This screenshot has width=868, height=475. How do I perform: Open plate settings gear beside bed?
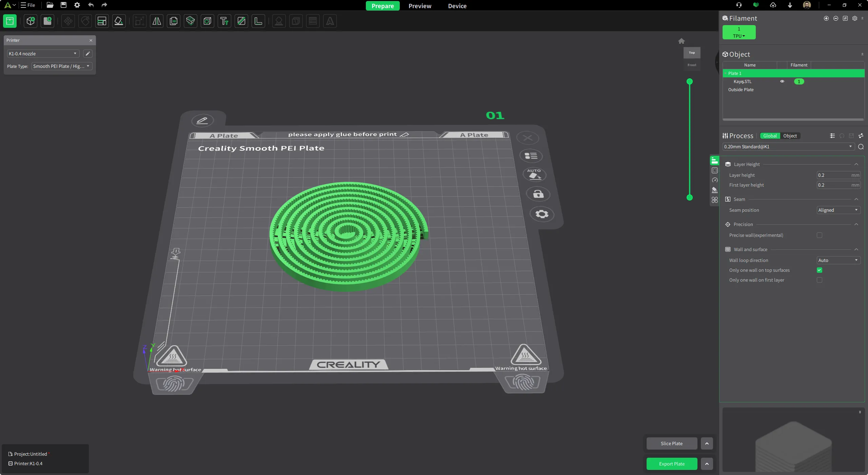[541, 214]
